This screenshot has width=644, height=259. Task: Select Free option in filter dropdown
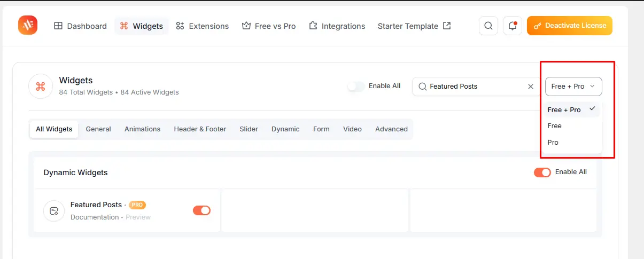[x=555, y=126]
